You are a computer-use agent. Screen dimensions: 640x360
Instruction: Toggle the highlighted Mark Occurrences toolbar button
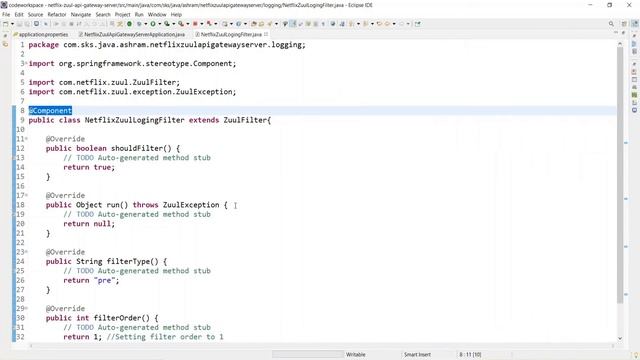pos(293,24)
